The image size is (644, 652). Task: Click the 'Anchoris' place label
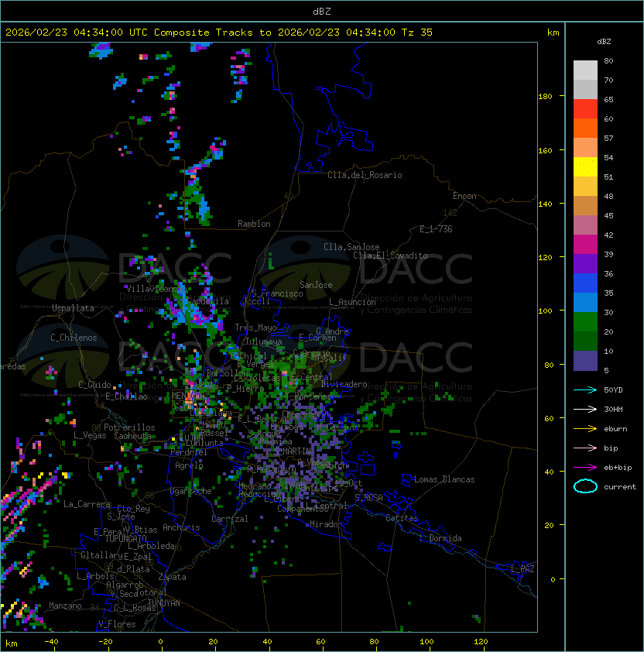click(181, 527)
